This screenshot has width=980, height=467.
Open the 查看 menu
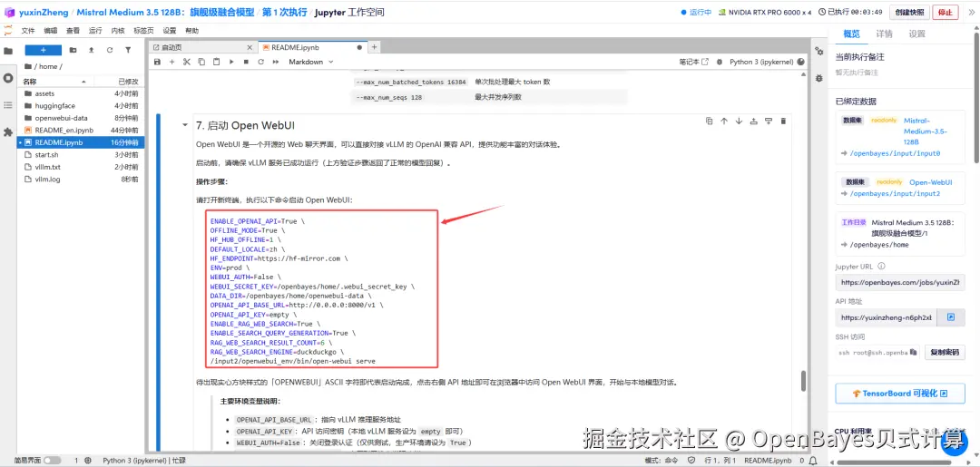tap(73, 30)
